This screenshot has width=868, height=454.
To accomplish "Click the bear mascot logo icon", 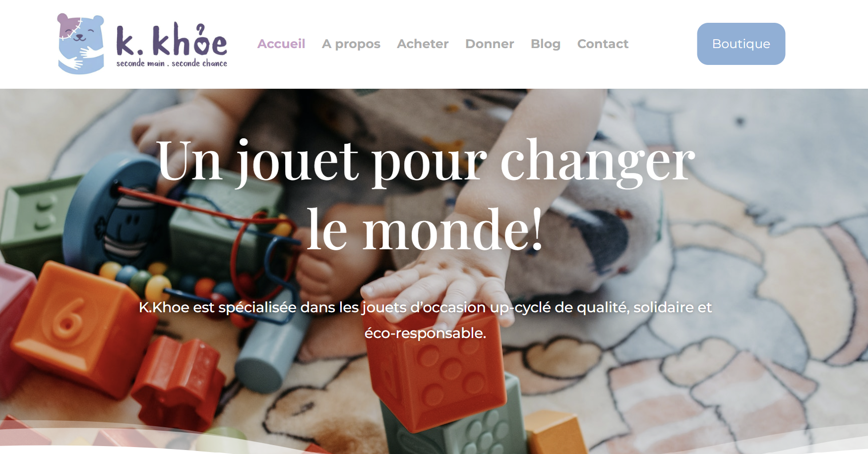I will (81, 44).
